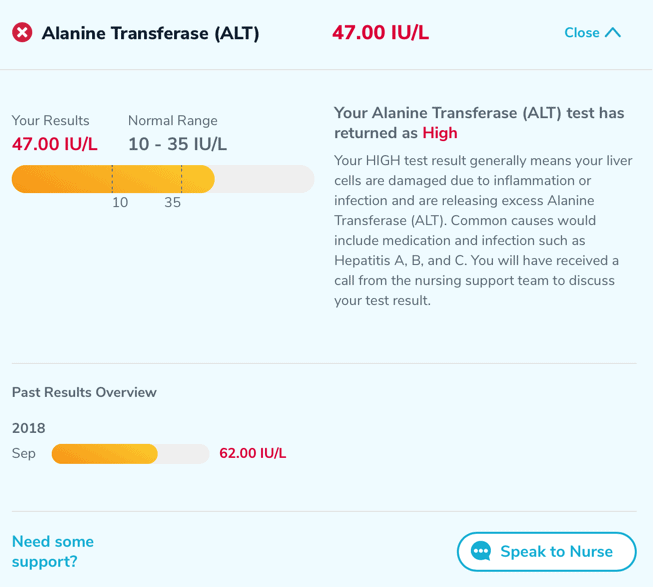Click the red High status word

tap(440, 133)
